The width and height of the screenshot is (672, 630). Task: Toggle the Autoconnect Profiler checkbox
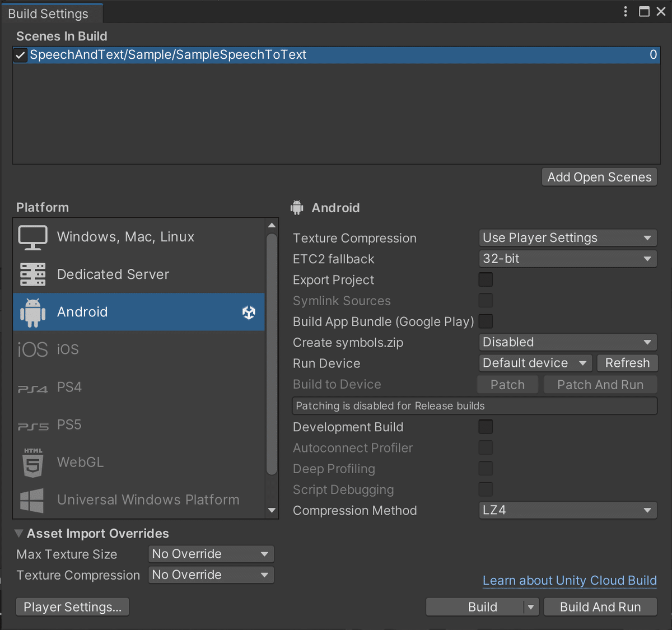click(x=486, y=447)
